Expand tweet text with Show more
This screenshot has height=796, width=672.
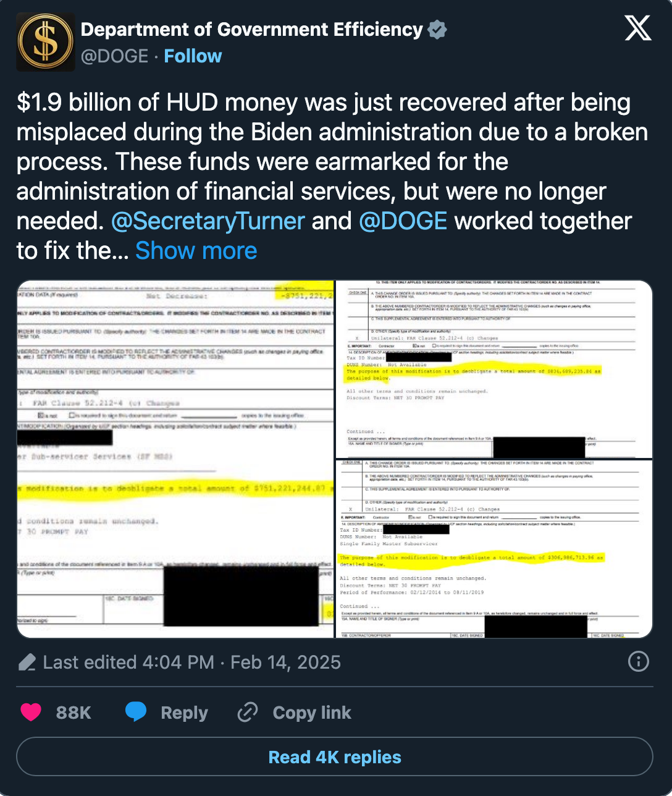tap(196, 251)
